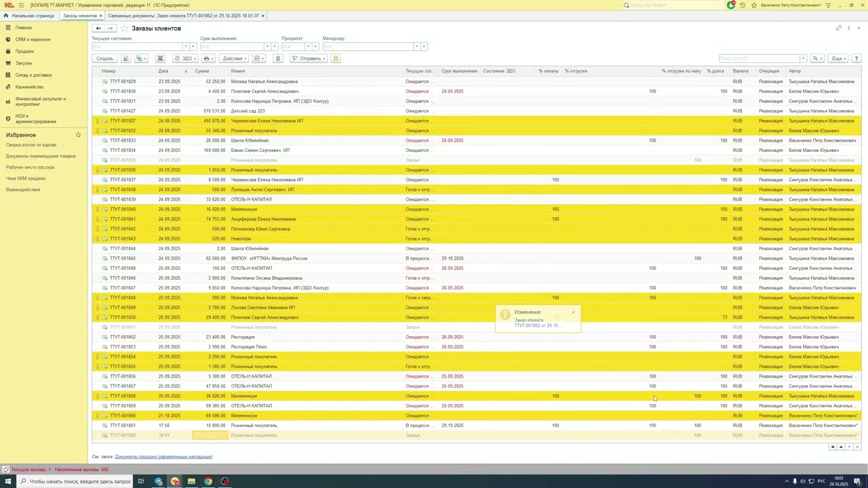
Task: Click the help question mark button
Action: tap(856, 58)
